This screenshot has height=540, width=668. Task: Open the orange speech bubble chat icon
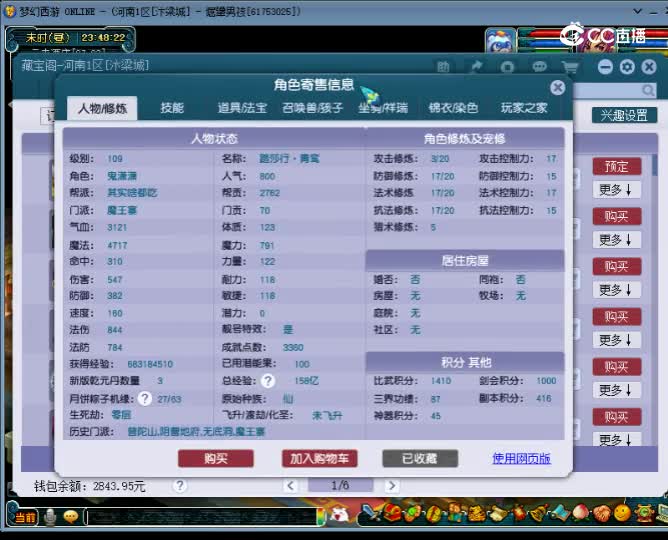pyautogui.click(x=70, y=517)
